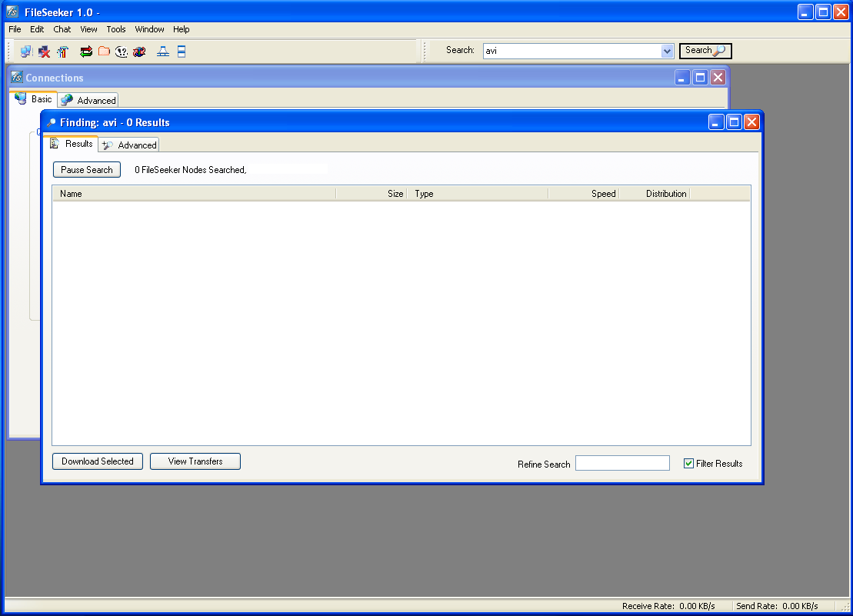Screen dimensions: 853x616
Task: Click the connect-to-network computers icon
Action: pyautogui.click(x=25, y=52)
